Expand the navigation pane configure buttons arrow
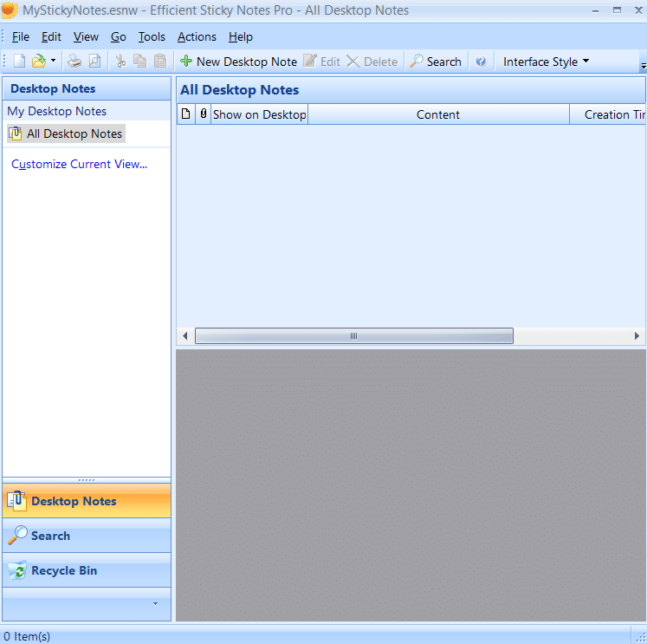The width and height of the screenshot is (647, 644). [x=155, y=603]
